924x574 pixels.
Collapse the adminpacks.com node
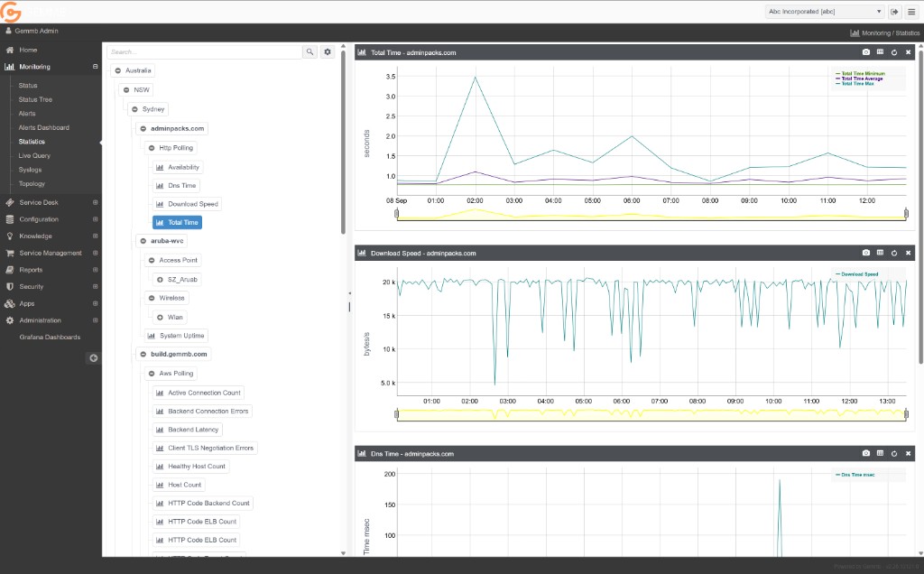(x=143, y=128)
